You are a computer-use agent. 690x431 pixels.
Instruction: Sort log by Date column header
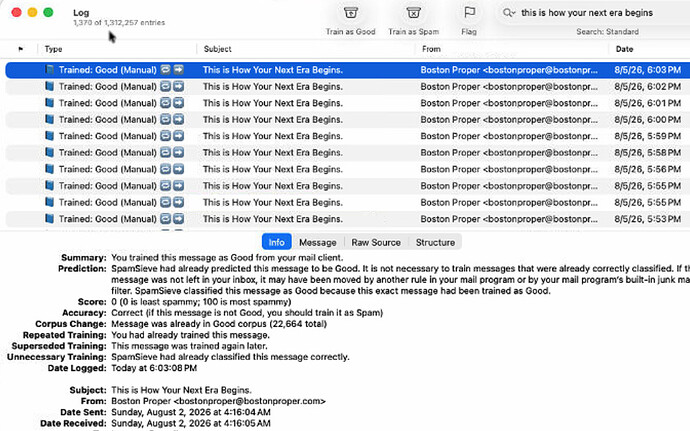click(624, 49)
